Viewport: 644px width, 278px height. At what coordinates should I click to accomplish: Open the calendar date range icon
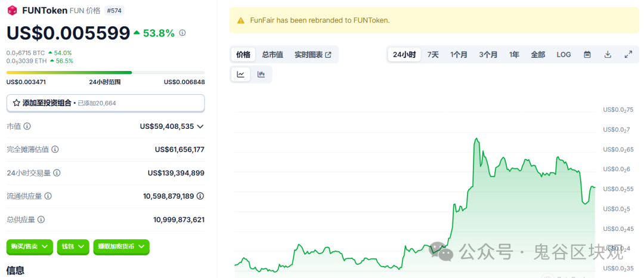click(x=587, y=54)
